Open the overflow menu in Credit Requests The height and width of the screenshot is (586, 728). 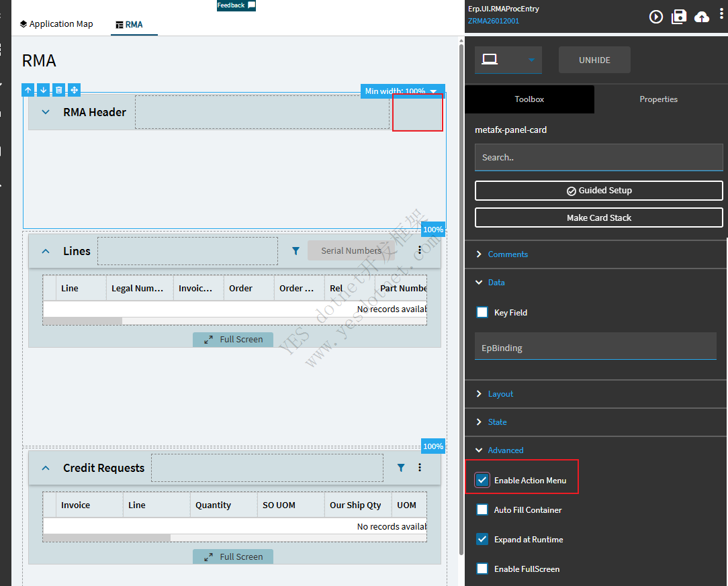[420, 468]
